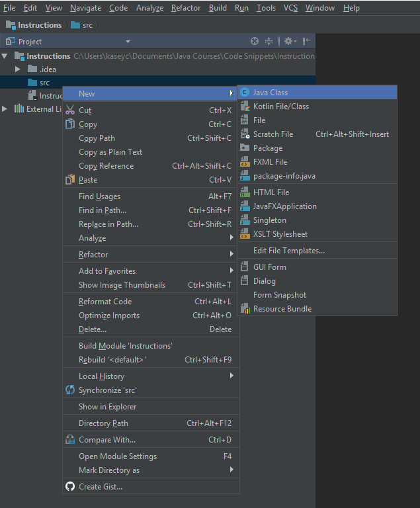Click the scissors Cut icon
Viewport: 420px width, 508px height.
point(70,110)
